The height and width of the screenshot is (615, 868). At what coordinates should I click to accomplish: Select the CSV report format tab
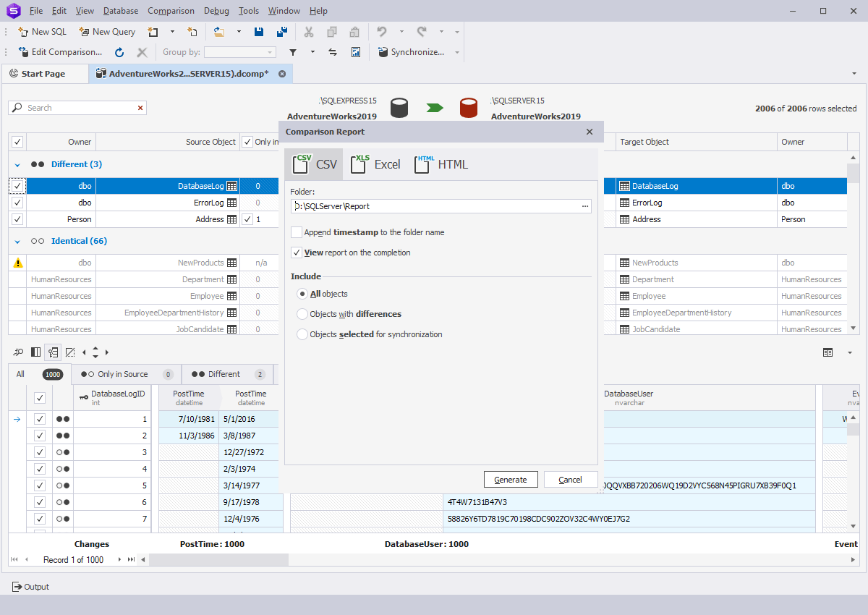click(315, 164)
